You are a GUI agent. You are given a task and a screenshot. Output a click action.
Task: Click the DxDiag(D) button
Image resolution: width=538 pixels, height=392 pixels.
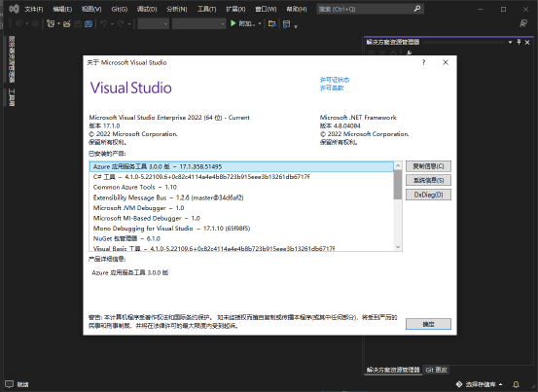pos(428,195)
